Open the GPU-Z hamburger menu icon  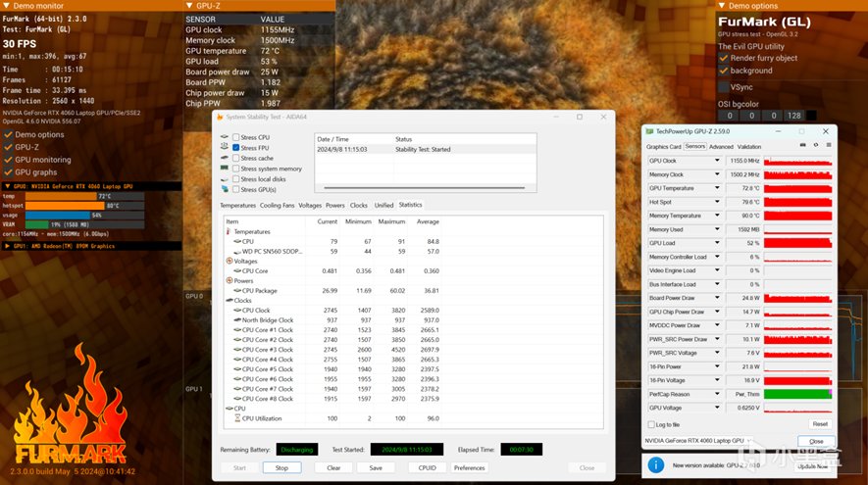point(829,145)
